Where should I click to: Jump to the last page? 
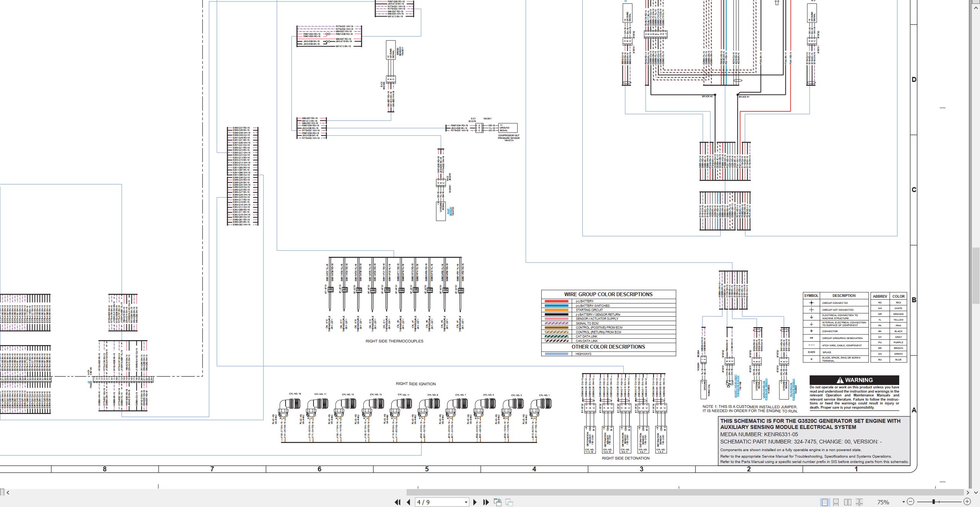click(486, 502)
